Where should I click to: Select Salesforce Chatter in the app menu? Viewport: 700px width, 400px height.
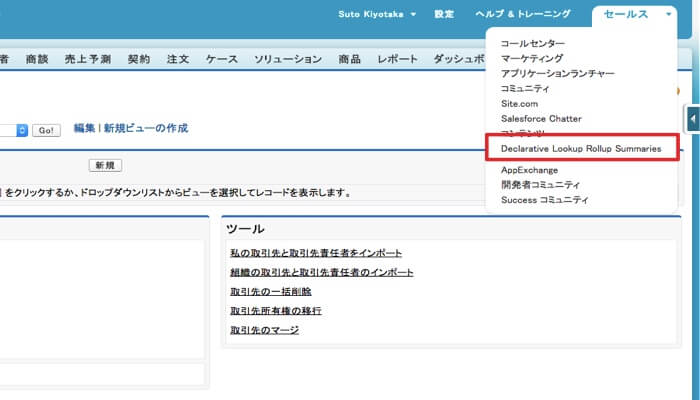pos(541,118)
